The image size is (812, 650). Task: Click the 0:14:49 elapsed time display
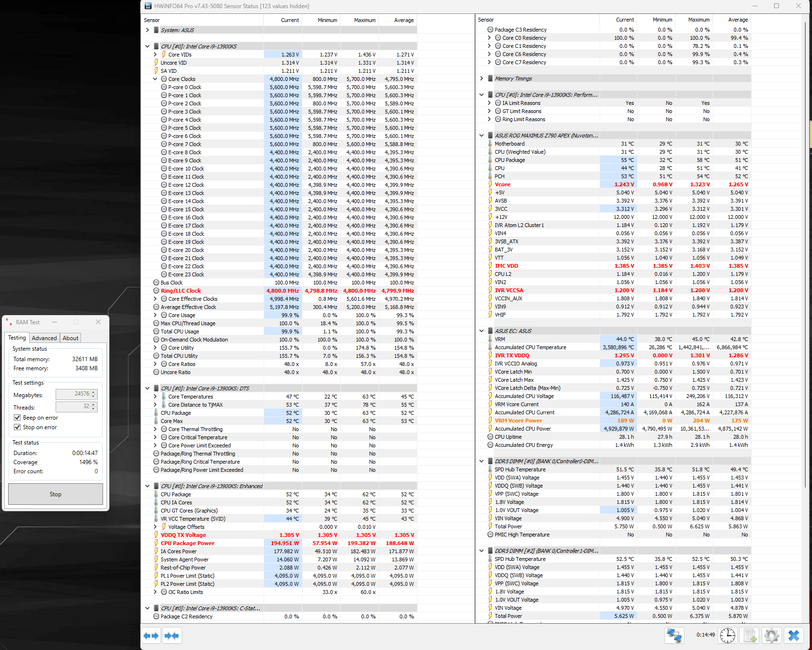[x=706, y=635]
